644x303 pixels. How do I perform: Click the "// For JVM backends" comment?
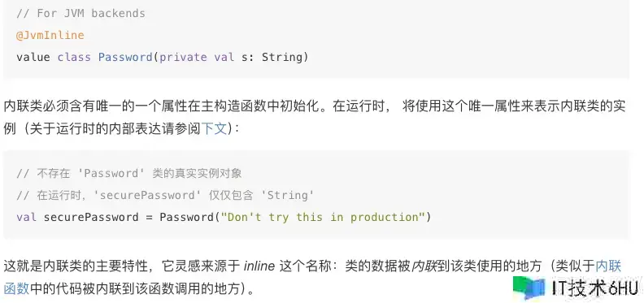pyautogui.click(x=81, y=14)
